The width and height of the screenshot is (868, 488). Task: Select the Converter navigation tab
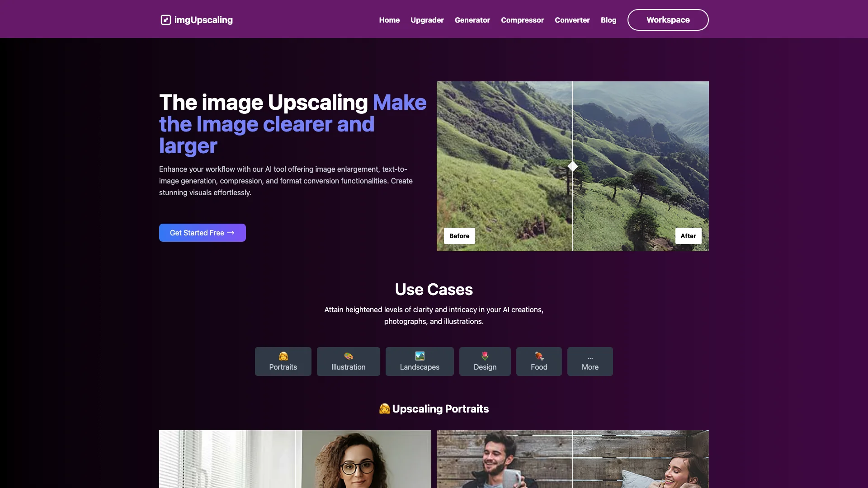point(572,20)
